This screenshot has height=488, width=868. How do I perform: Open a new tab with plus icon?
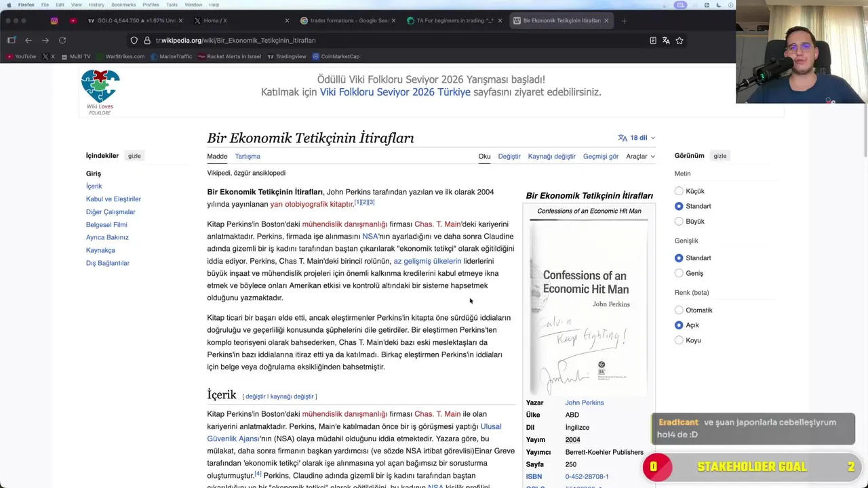tap(624, 20)
